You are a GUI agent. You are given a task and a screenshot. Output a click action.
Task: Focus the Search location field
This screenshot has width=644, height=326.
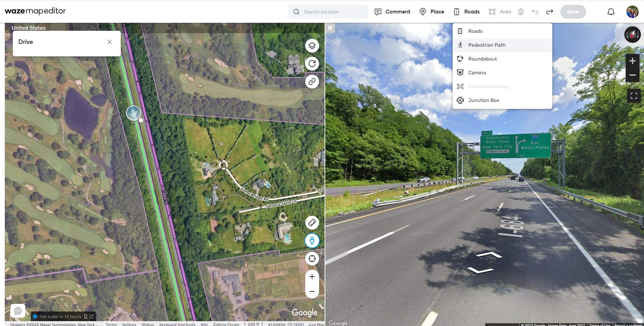coord(328,12)
